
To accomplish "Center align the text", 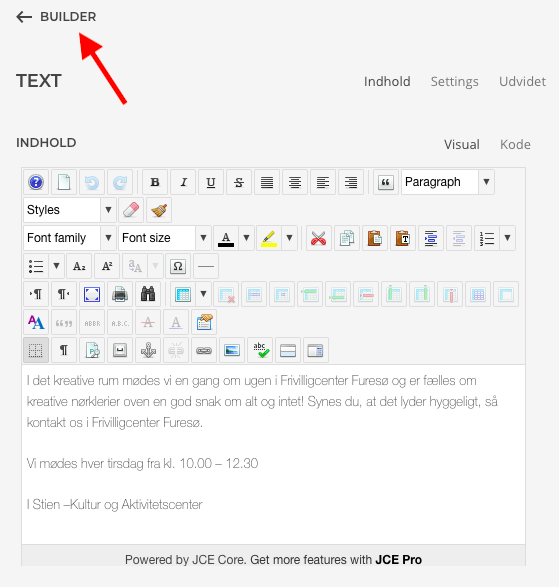I will tap(295, 182).
